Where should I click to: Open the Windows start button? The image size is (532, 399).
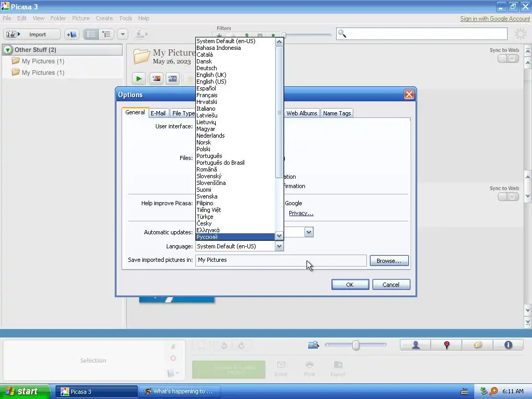click(x=25, y=392)
